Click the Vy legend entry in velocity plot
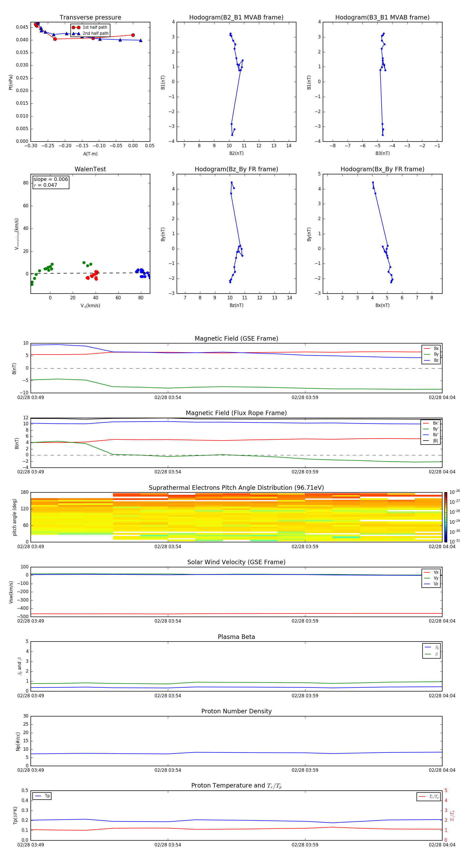 click(431, 578)
